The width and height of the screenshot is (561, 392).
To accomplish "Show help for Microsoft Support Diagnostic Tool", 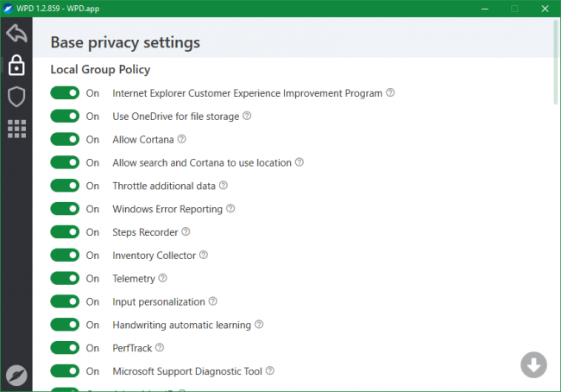I will point(270,370).
